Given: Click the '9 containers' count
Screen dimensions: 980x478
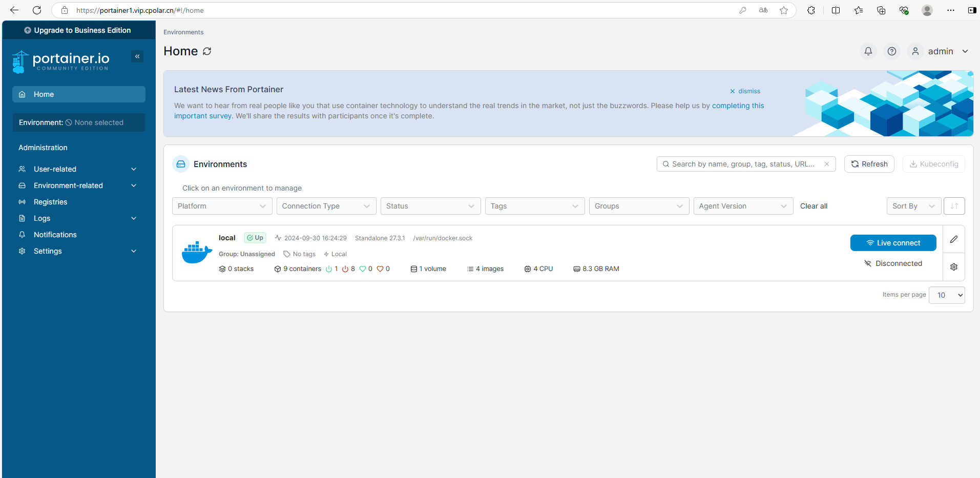Looking at the screenshot, I should pos(298,269).
